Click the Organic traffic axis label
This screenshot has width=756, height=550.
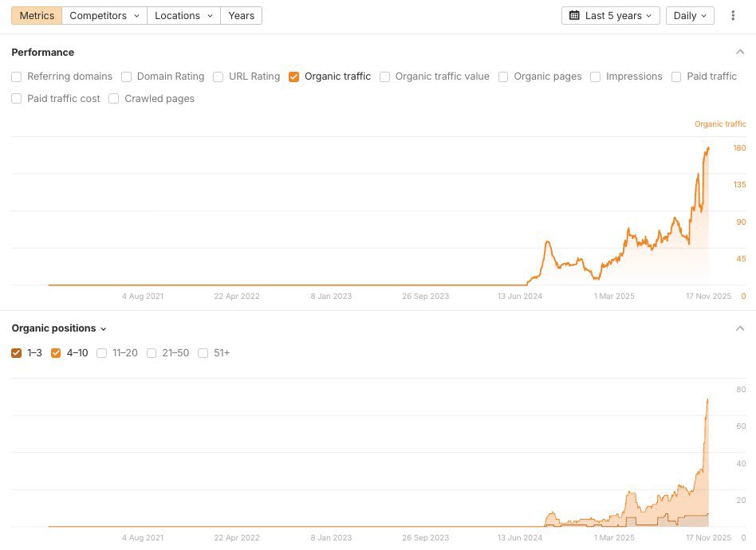[x=720, y=124]
